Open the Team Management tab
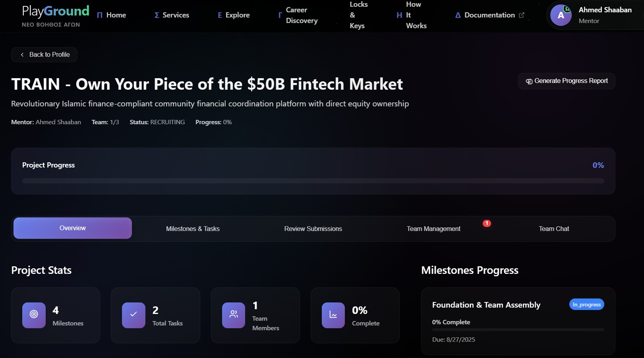The height and width of the screenshot is (358, 644). (x=433, y=229)
